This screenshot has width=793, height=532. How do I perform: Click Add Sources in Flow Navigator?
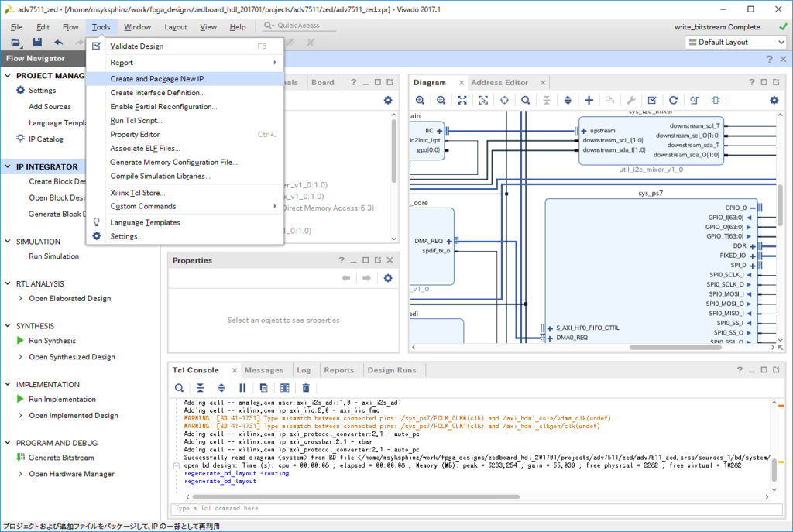coord(50,107)
